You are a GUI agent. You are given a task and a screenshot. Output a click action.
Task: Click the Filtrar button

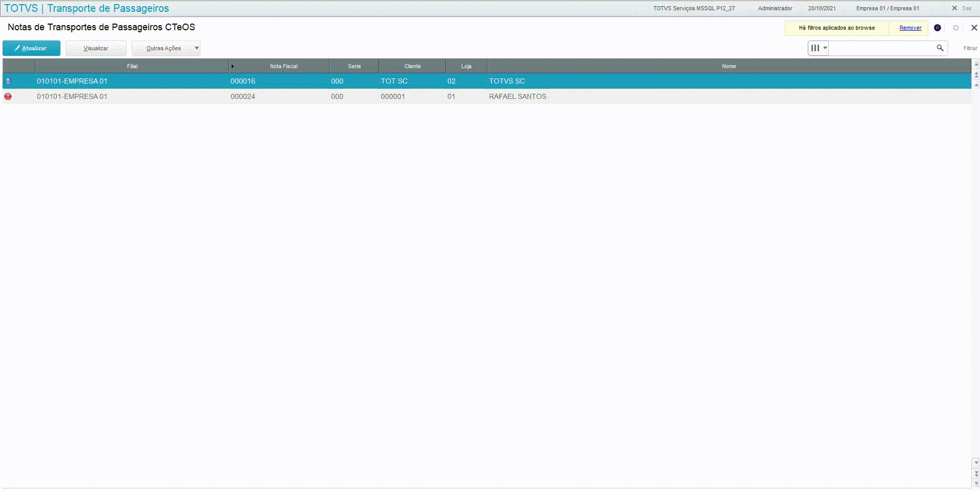(x=970, y=48)
